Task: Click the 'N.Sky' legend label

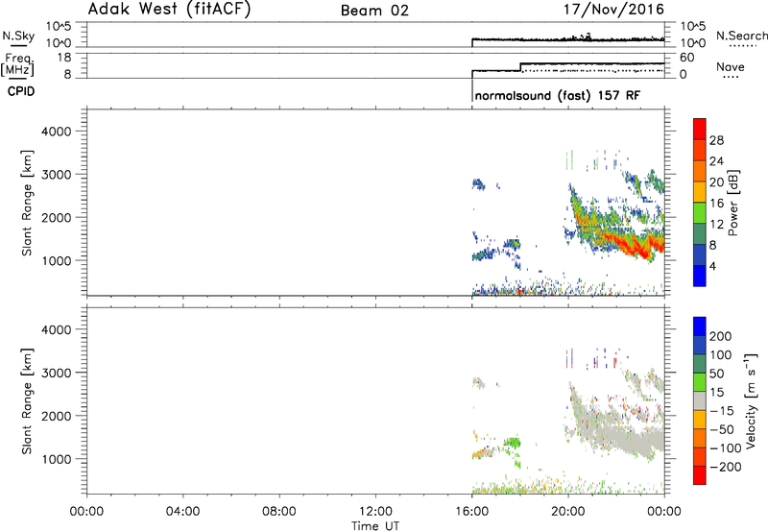Action: click(18, 36)
